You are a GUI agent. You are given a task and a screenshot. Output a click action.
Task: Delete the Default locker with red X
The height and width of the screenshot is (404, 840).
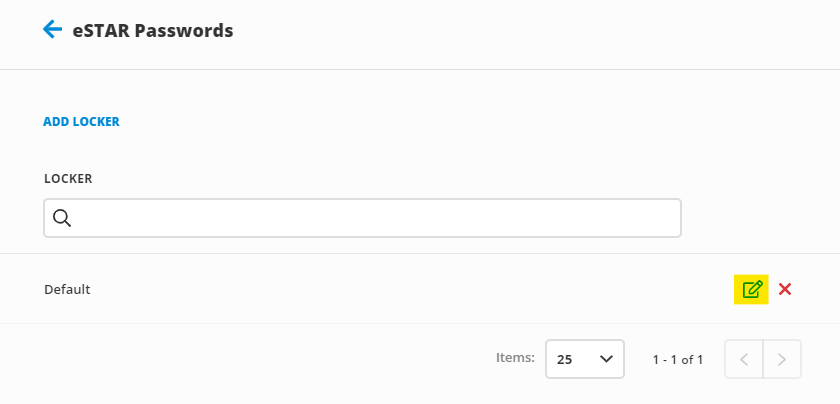pos(785,289)
